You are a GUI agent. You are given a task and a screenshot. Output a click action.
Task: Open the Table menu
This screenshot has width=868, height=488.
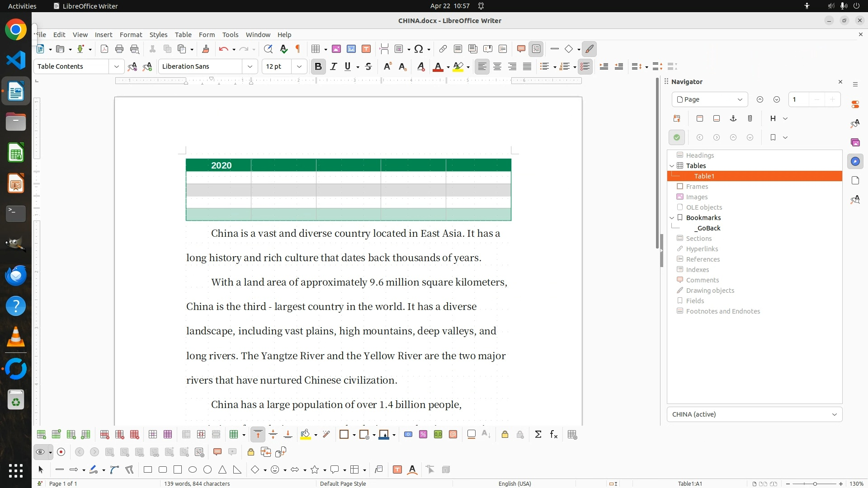tap(183, 35)
